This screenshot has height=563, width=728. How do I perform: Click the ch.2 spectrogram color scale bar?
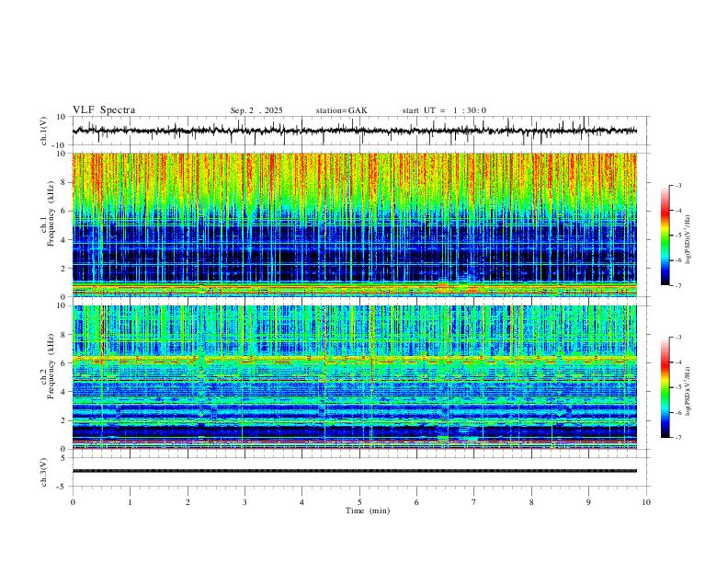[665, 387]
